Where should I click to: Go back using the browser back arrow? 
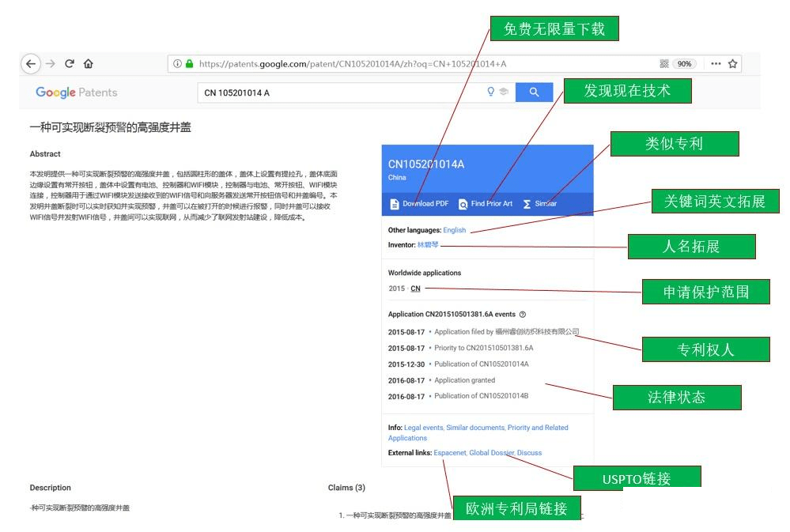pyautogui.click(x=31, y=64)
